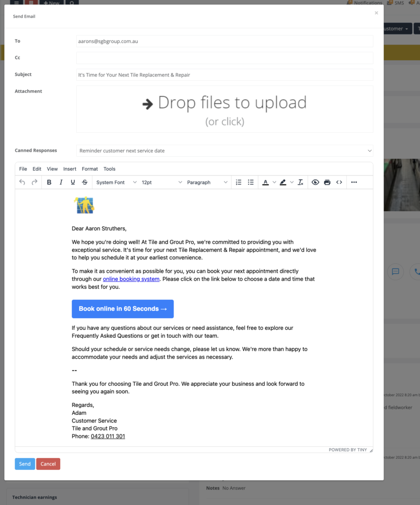Image resolution: width=420 pixels, height=505 pixels.
Task: Open the Format menu in the editor
Action: coord(90,169)
